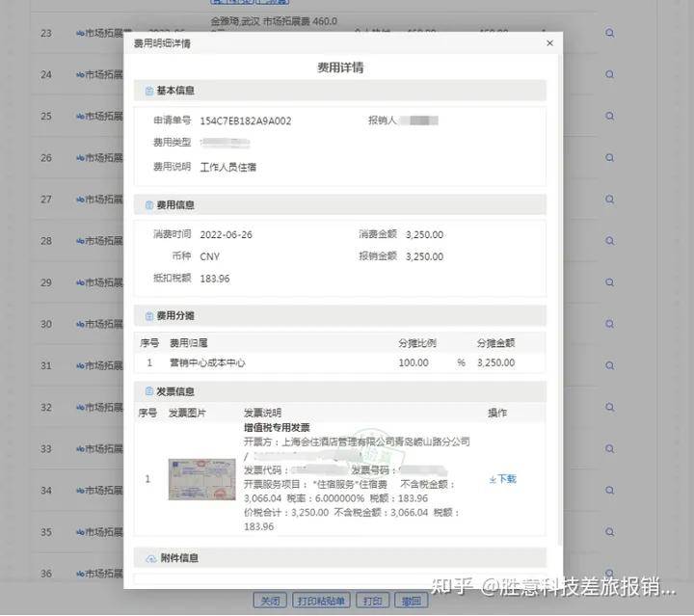This screenshot has height=616, width=694.
Task: View details with magnifier icon in row 34
Action: 609,491
